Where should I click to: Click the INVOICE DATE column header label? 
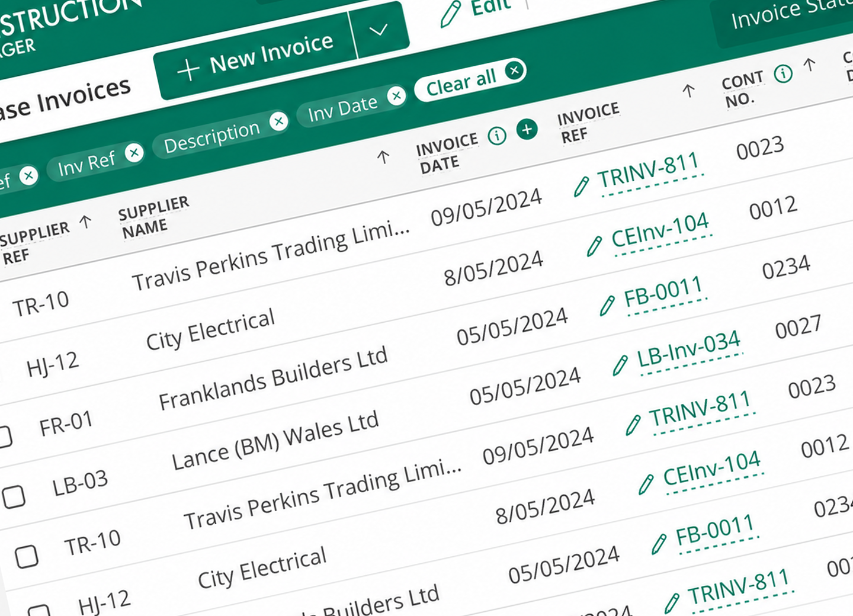[x=447, y=154]
